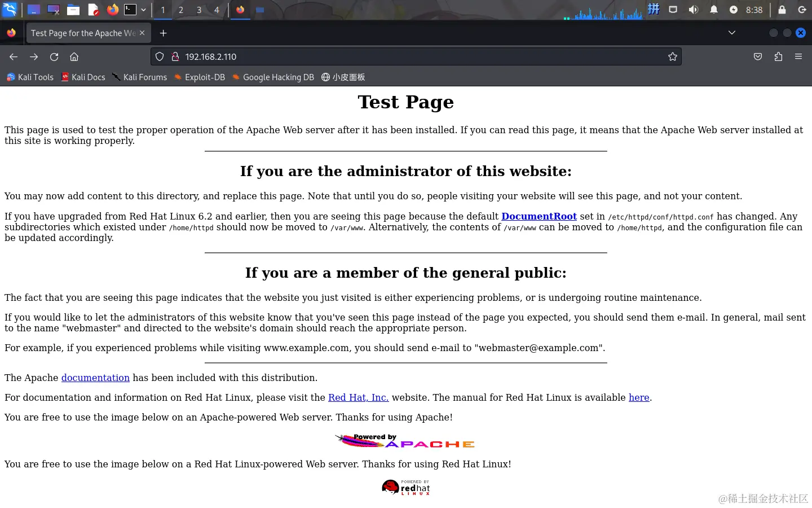Open the Exploit-DB bookmark
The width and height of the screenshot is (812, 508).
(200, 77)
